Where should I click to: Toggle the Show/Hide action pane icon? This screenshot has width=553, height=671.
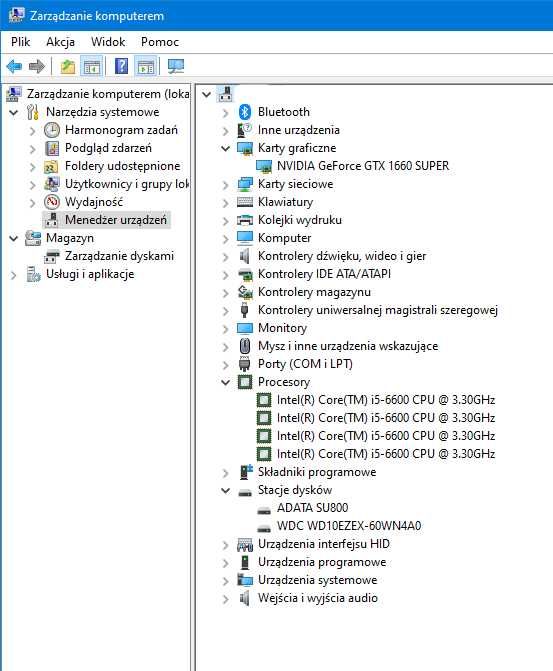(146, 66)
